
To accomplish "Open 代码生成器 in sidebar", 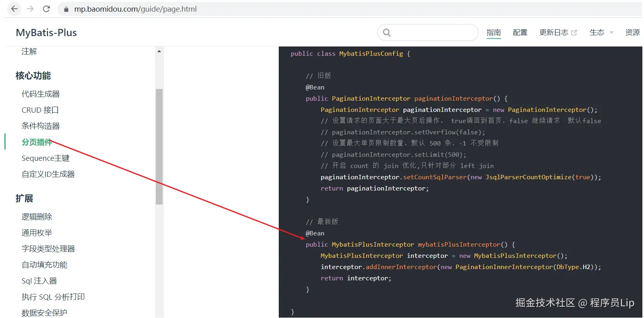I will click(x=40, y=94).
